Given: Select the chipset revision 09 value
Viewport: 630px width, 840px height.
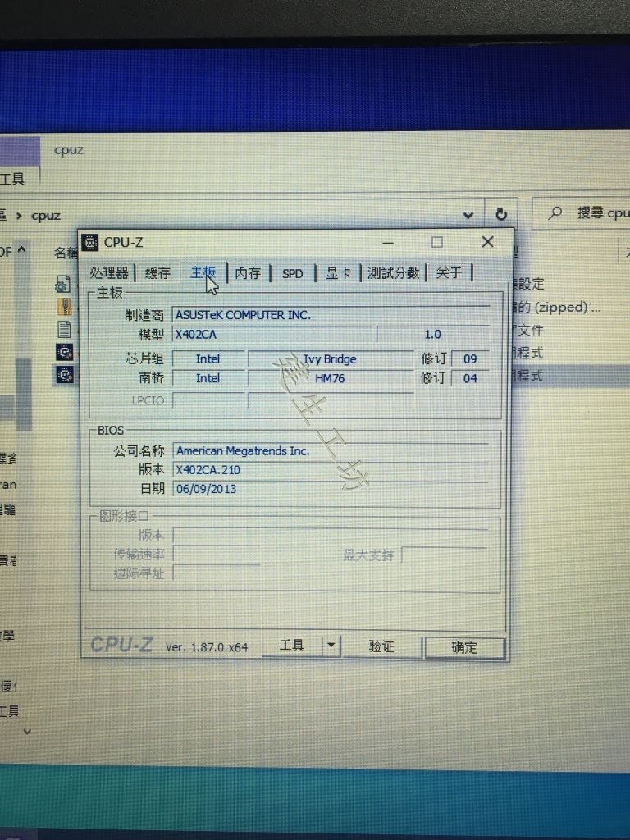Looking at the screenshot, I should pos(470,359).
